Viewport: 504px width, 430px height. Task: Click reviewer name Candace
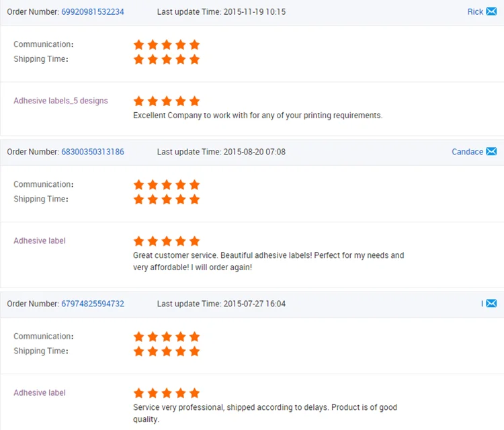(467, 152)
